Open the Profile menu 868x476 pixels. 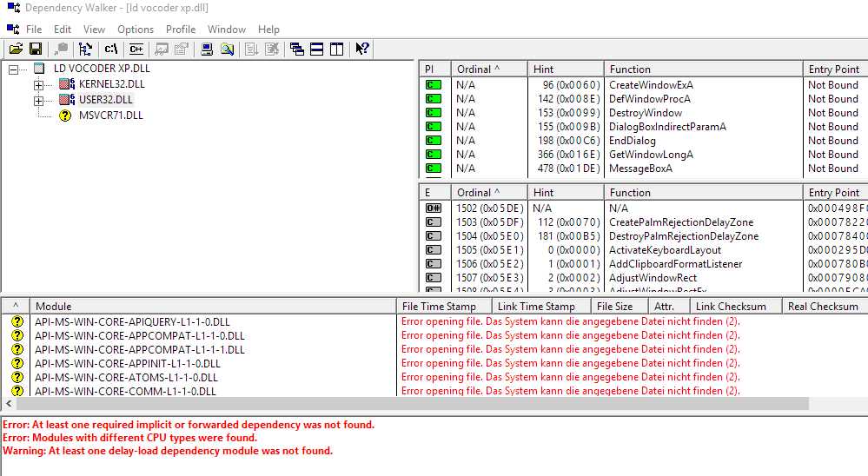click(x=181, y=30)
